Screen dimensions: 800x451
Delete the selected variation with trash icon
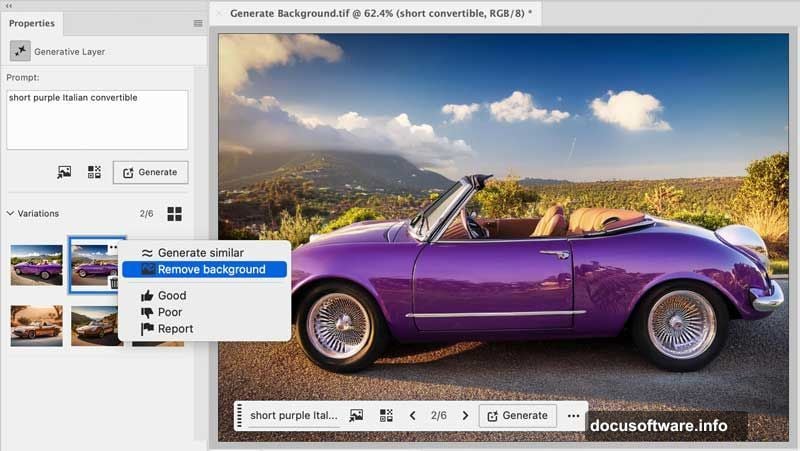(x=115, y=284)
